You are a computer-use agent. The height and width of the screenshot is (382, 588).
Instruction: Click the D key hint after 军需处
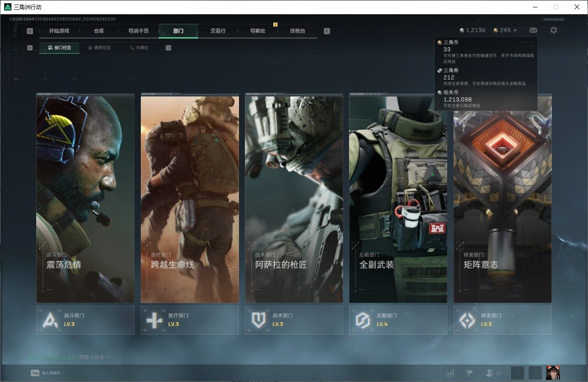click(x=168, y=47)
